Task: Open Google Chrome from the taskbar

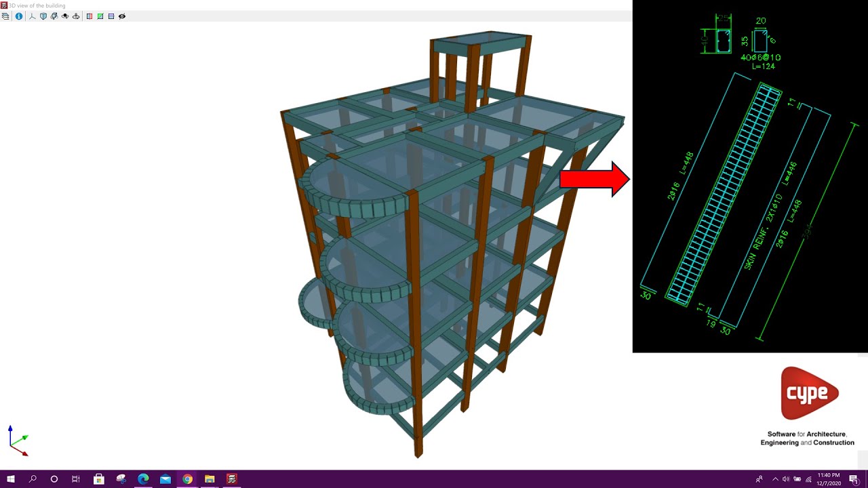Action: (187, 479)
